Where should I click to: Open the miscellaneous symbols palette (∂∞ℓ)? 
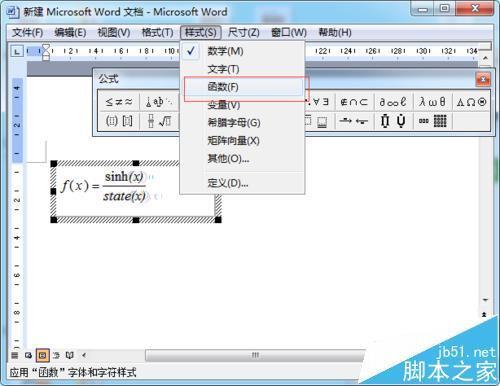click(393, 102)
